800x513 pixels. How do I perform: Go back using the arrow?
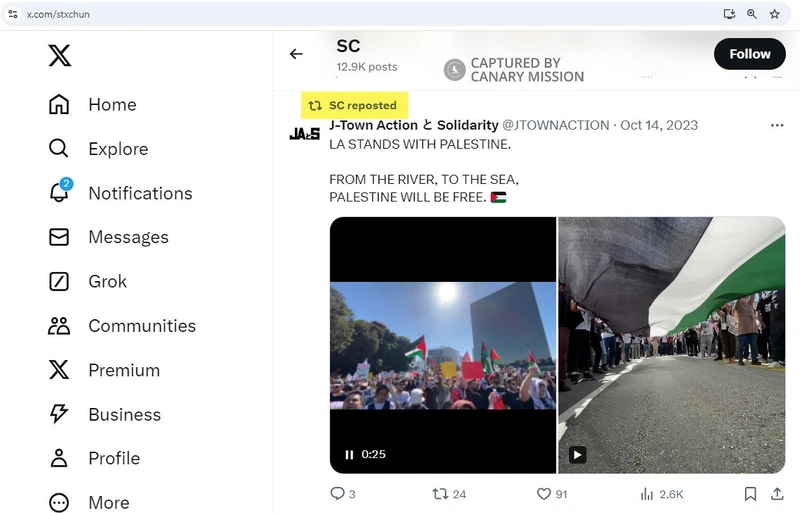click(x=296, y=54)
